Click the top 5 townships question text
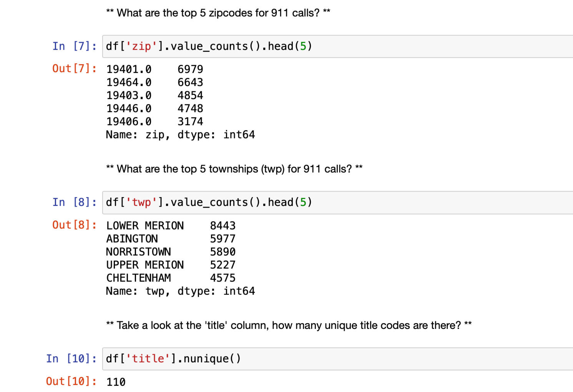 [234, 169]
